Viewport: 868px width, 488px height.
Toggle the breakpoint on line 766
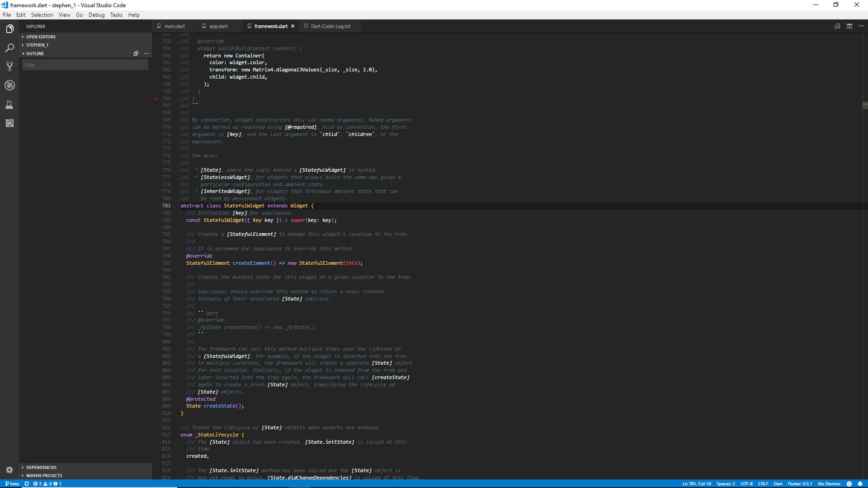pyautogui.click(x=156, y=99)
